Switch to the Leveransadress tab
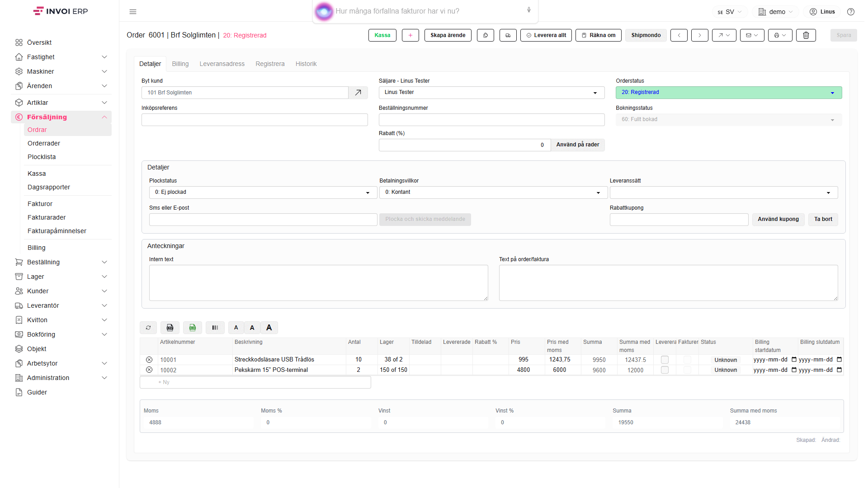868x488 pixels. 222,64
